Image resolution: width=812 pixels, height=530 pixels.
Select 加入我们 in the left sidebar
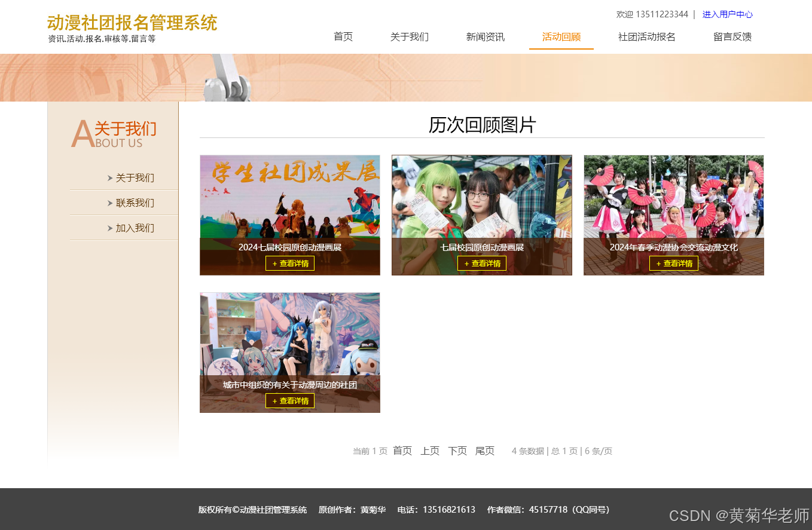click(x=135, y=228)
